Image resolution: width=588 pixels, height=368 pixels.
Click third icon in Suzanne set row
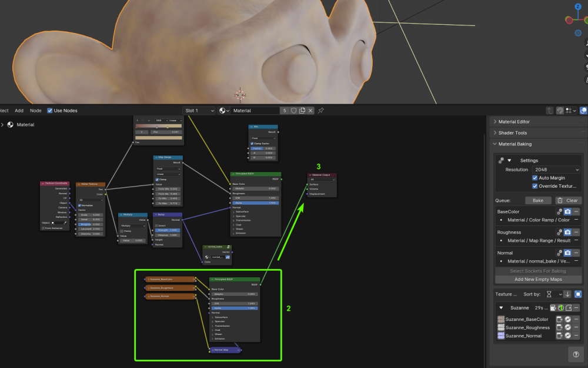tap(569, 308)
